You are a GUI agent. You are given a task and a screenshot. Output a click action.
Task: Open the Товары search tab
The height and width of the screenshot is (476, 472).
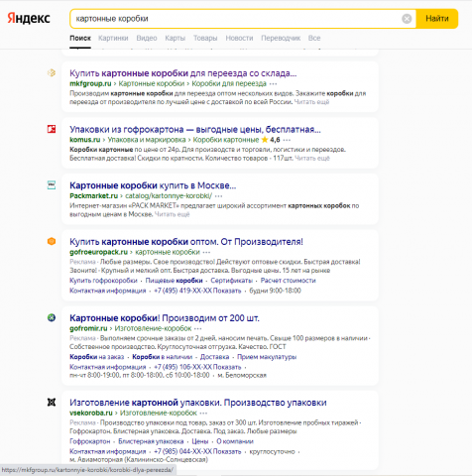coord(205,38)
